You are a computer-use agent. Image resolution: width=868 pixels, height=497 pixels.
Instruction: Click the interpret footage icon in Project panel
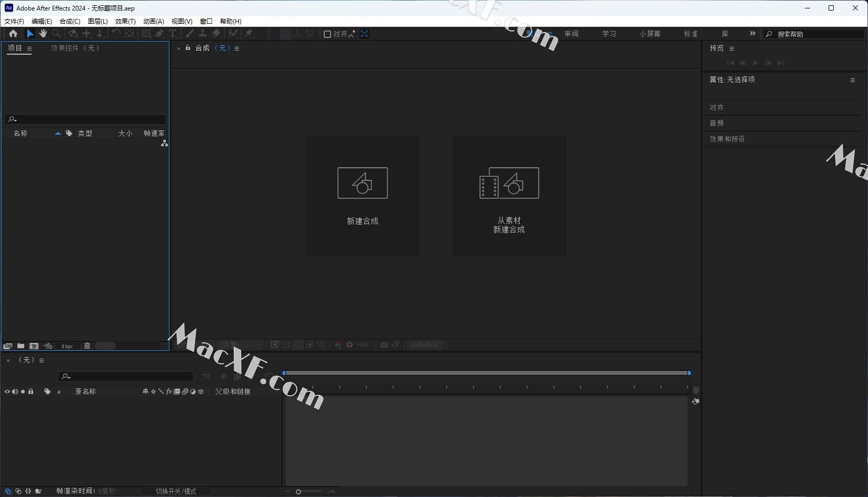7,346
